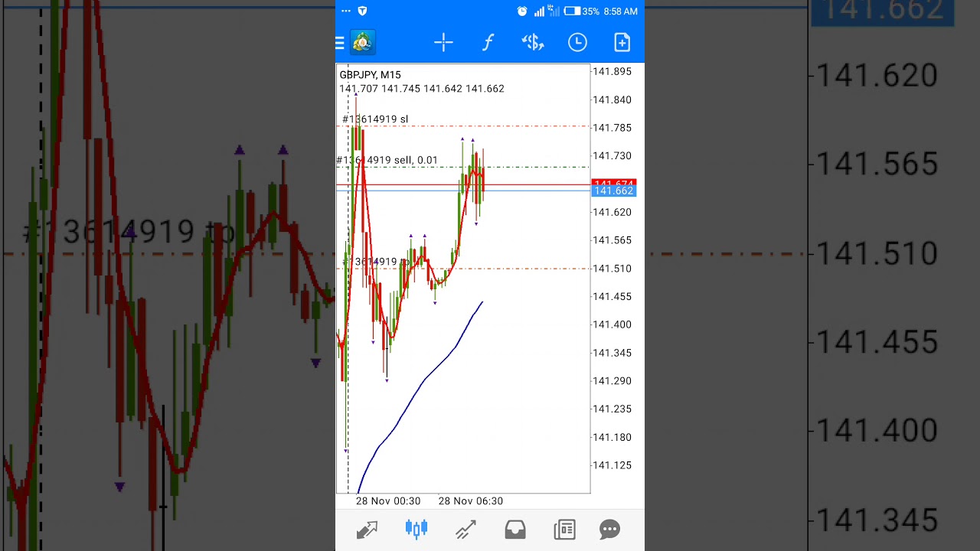Create a new order document icon
Viewport: 980px width, 551px height.
pos(622,43)
